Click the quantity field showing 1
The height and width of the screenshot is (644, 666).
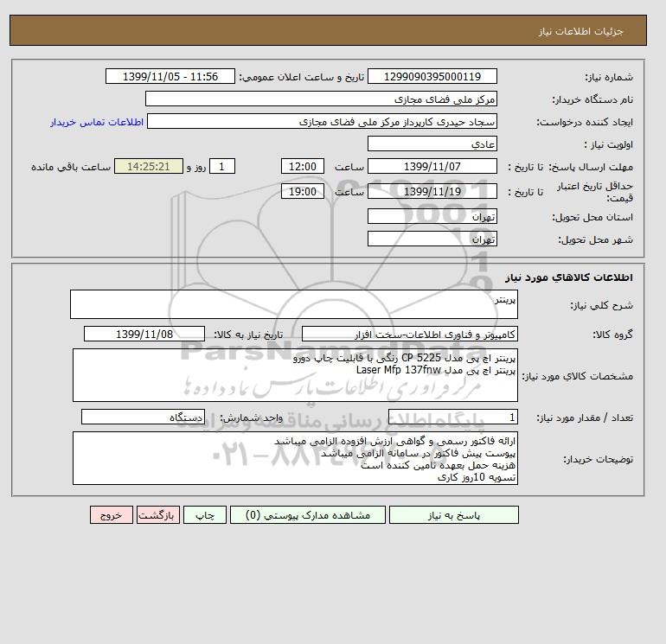click(x=453, y=418)
